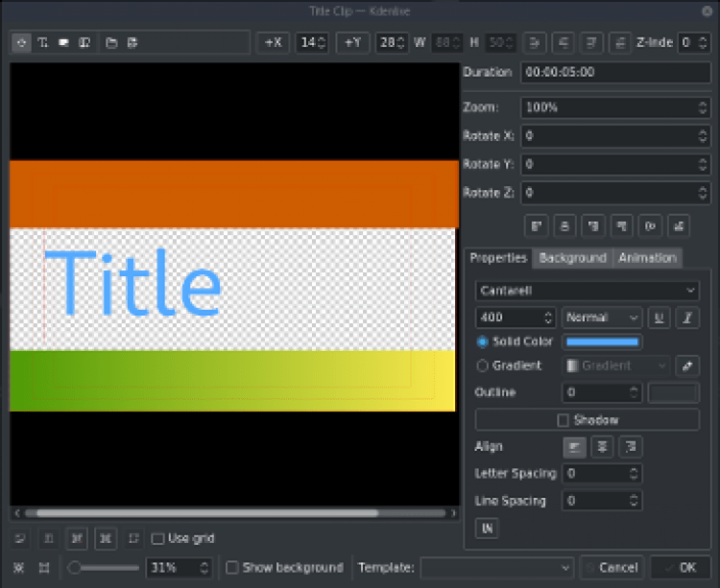Choose the Add Rectangle tool

click(64, 42)
